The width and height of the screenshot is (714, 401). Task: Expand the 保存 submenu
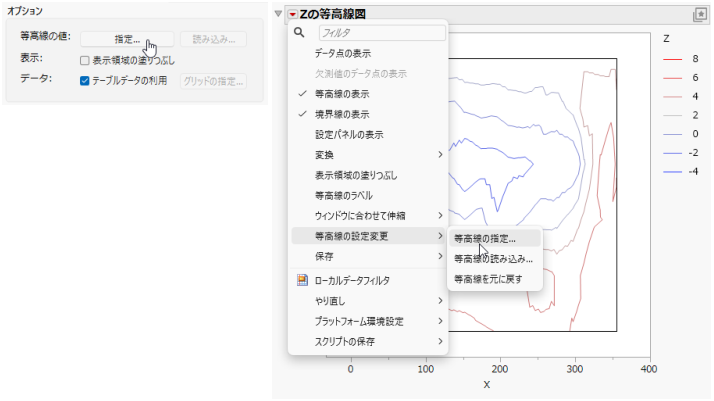(368, 256)
